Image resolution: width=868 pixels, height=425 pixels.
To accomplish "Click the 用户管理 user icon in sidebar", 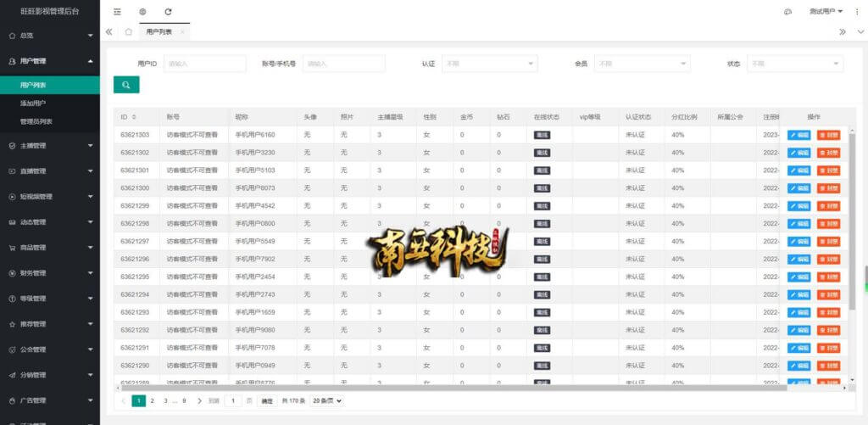I will pyautogui.click(x=12, y=62).
